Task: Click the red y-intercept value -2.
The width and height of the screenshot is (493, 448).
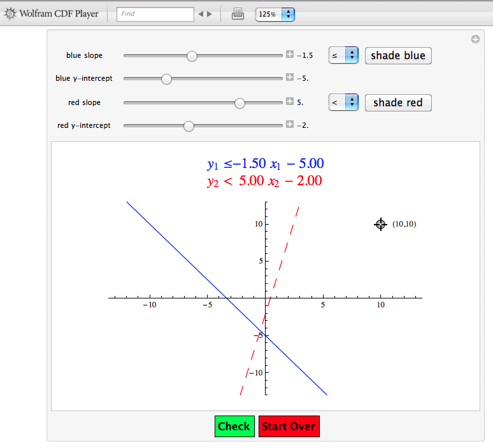Action: click(303, 125)
